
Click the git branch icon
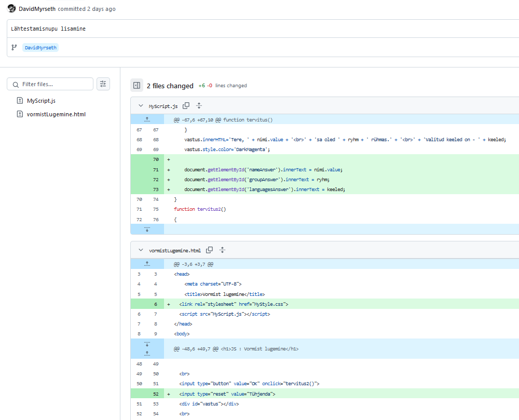click(x=14, y=48)
